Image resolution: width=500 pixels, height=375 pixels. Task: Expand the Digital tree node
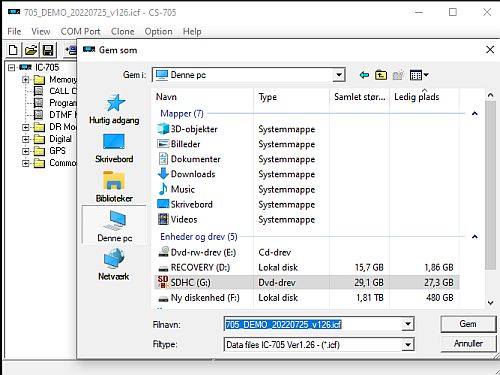point(26,139)
